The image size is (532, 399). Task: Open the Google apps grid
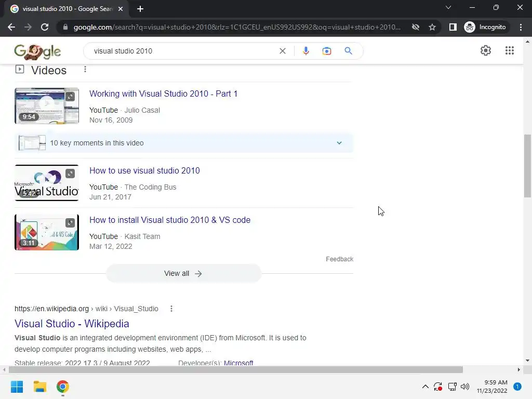click(509, 50)
